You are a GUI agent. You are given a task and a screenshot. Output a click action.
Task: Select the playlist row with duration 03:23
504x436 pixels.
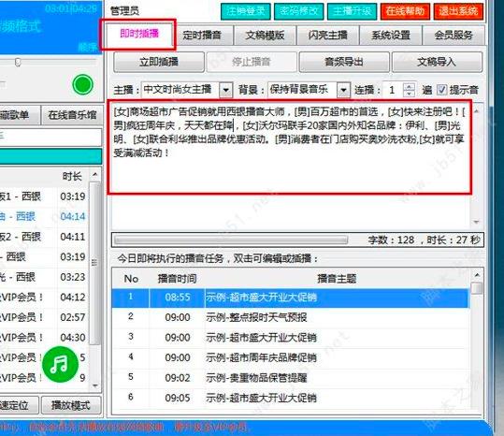44,277
